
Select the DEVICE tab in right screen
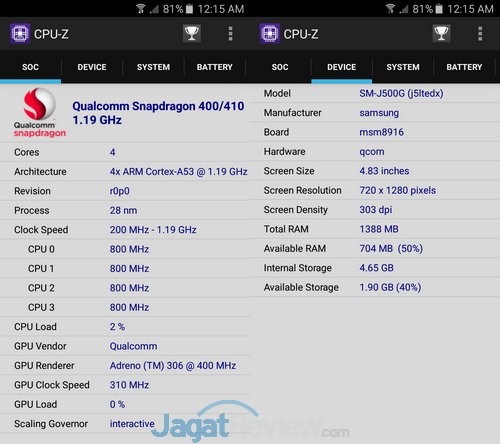click(x=341, y=67)
